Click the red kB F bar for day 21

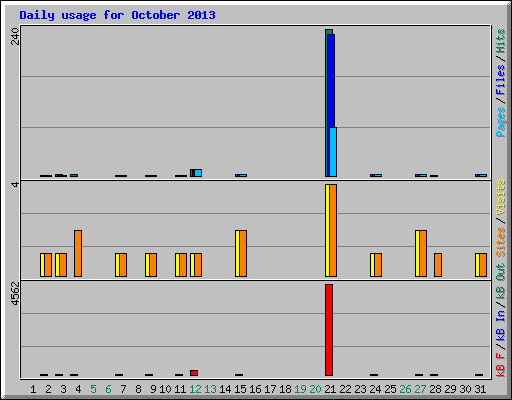tap(329, 330)
